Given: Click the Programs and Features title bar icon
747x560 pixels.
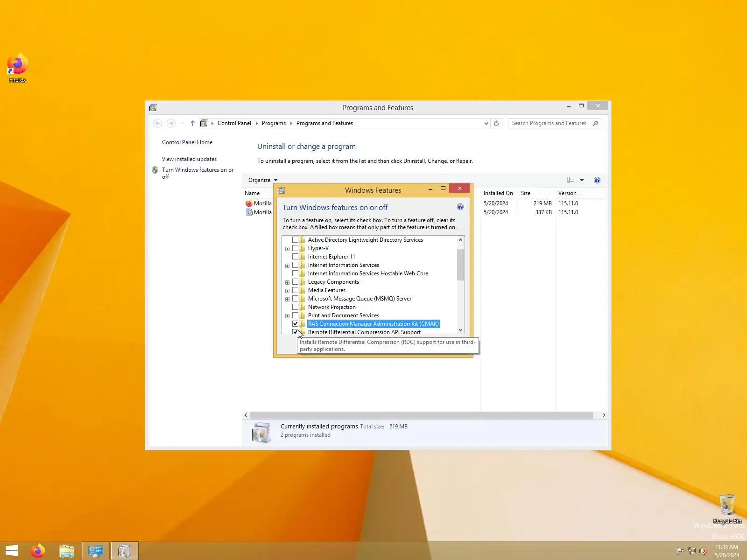Looking at the screenshot, I should point(153,108).
